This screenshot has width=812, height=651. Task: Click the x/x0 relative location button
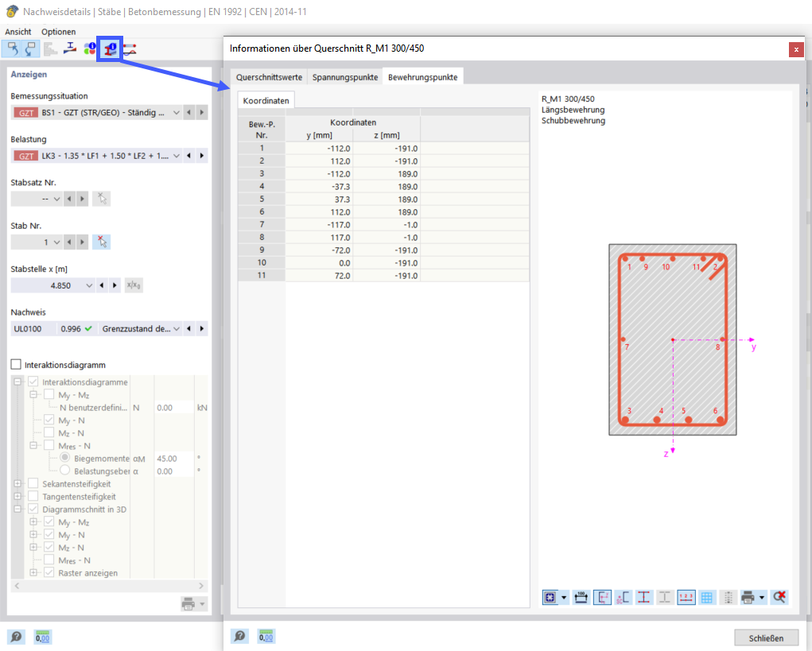point(134,285)
